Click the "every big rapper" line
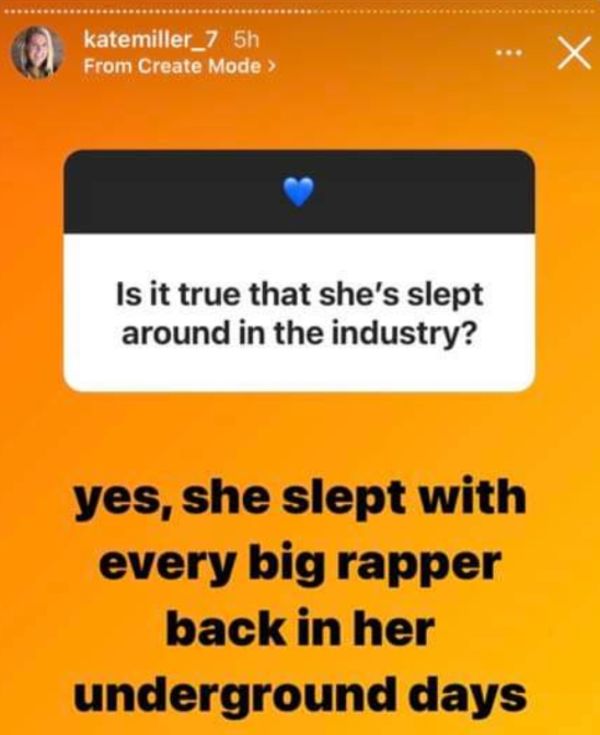600x735 pixels. 300,565
